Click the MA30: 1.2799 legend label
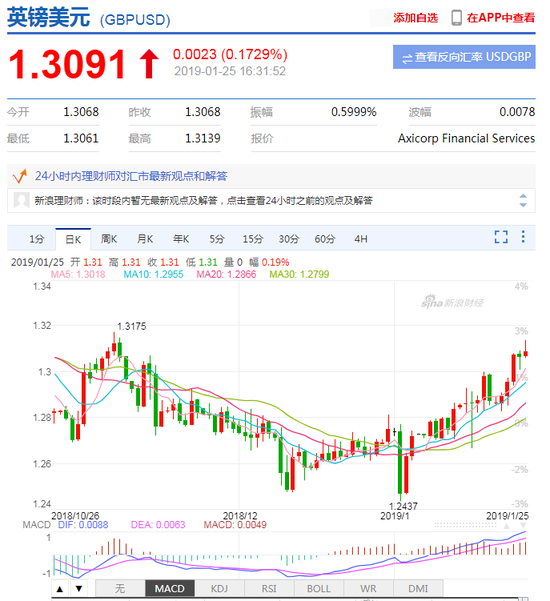Screen dimensions: 550x601 (299, 274)
